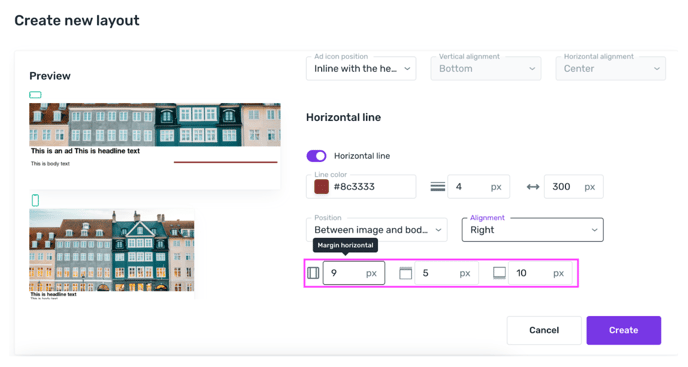
Task: Click the line width arrows icon
Action: [x=533, y=187]
